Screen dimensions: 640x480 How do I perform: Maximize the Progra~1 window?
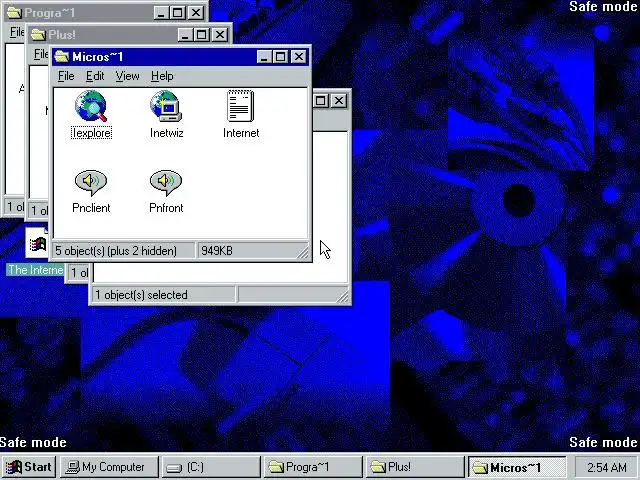point(177,13)
